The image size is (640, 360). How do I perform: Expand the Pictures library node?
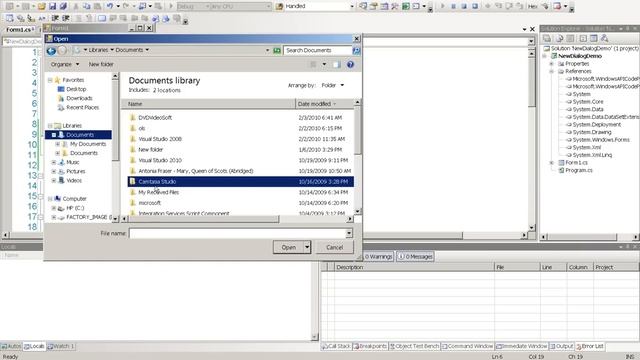pos(54,171)
